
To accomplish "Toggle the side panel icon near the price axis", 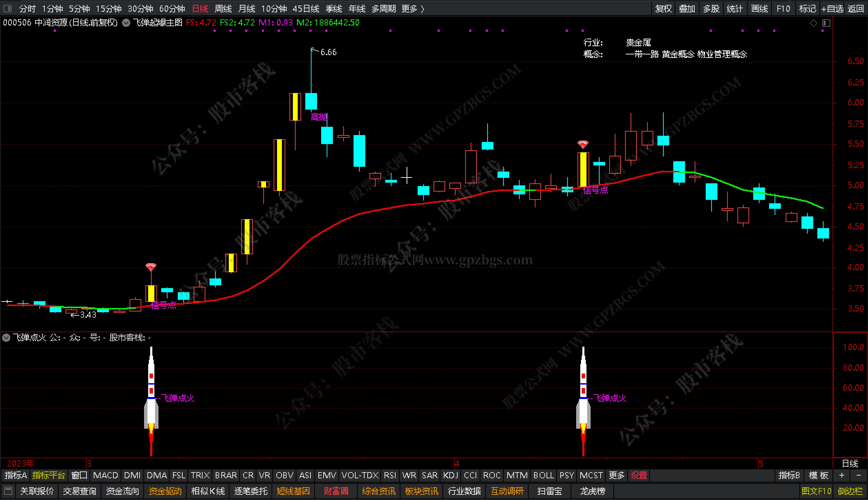I will [826, 23].
